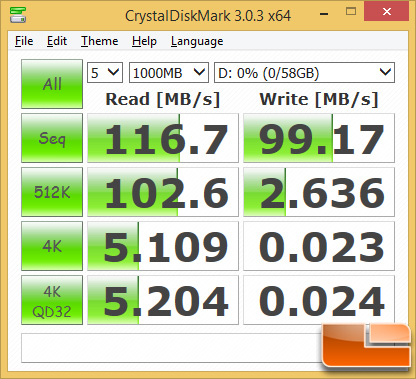Expand the 1000MB test size dropdown

(x=169, y=72)
